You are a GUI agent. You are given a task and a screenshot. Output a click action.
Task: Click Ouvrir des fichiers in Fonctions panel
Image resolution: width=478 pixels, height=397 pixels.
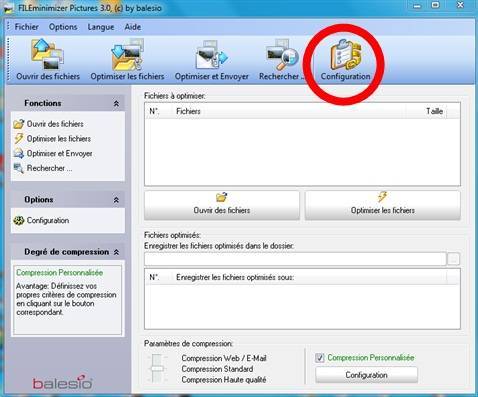pyautogui.click(x=49, y=124)
